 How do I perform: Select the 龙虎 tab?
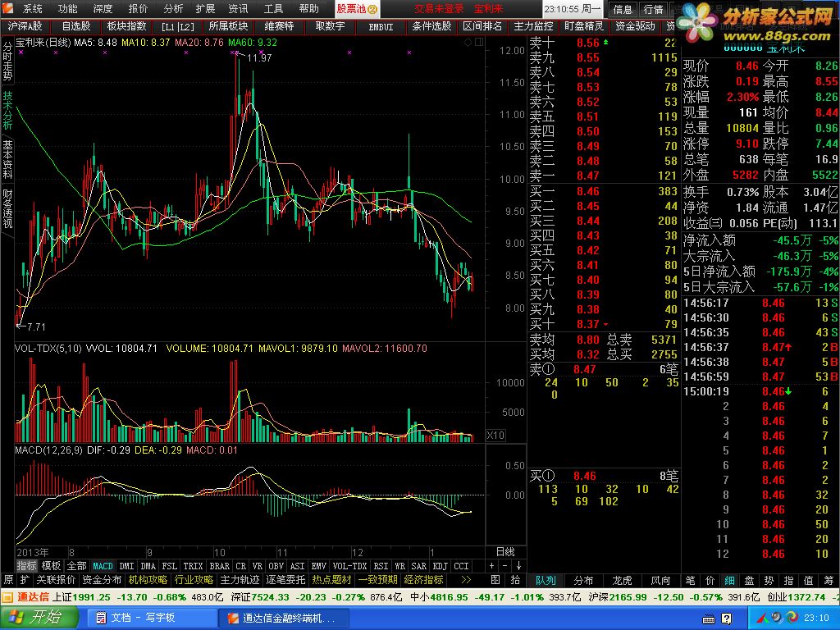tap(622, 580)
